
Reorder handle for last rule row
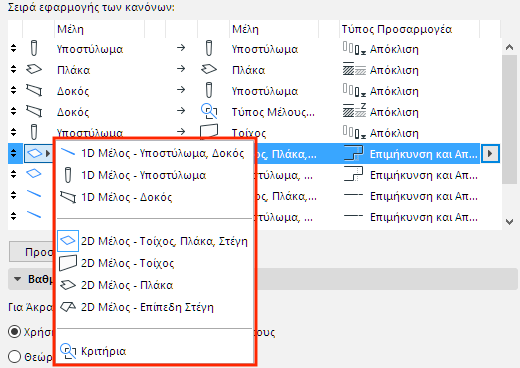point(13,216)
